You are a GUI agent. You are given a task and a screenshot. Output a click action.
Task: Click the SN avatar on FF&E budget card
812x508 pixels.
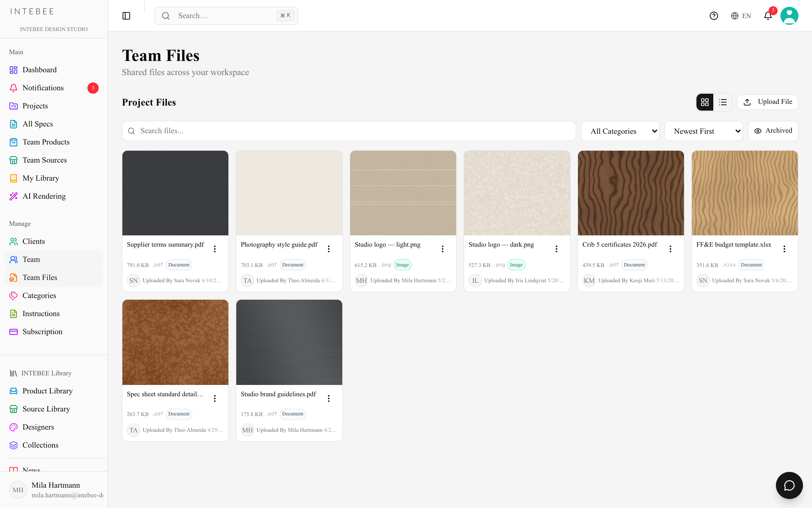pos(703,281)
